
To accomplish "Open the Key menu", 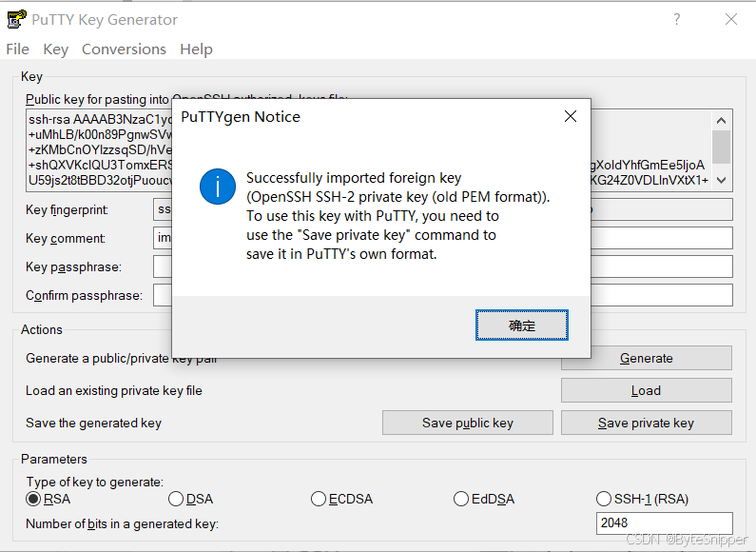I will click(x=56, y=49).
